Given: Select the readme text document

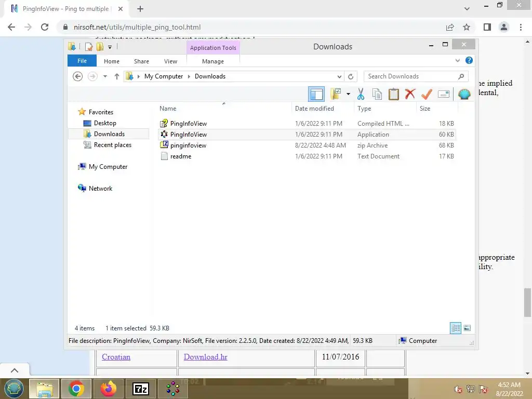Looking at the screenshot, I should (x=307, y=156).
